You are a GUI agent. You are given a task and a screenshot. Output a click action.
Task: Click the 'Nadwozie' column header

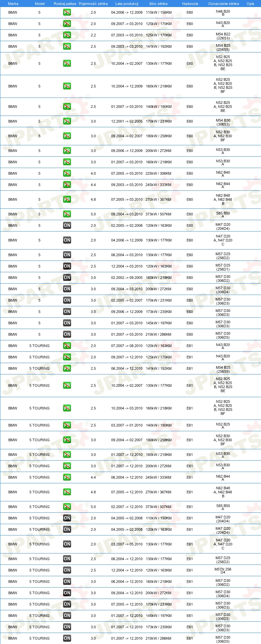click(x=190, y=4)
